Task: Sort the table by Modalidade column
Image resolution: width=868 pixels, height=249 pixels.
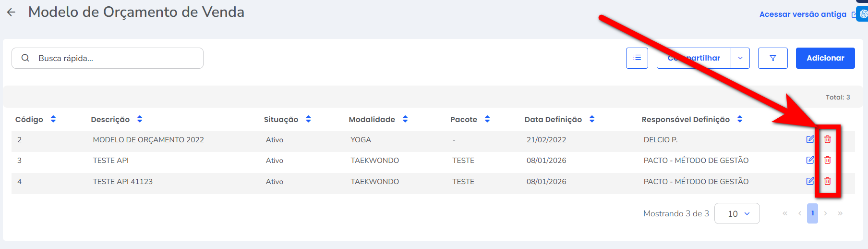Action: click(405, 119)
